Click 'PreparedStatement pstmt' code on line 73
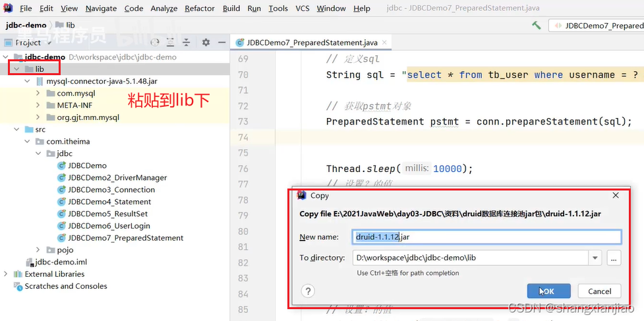 392,121
